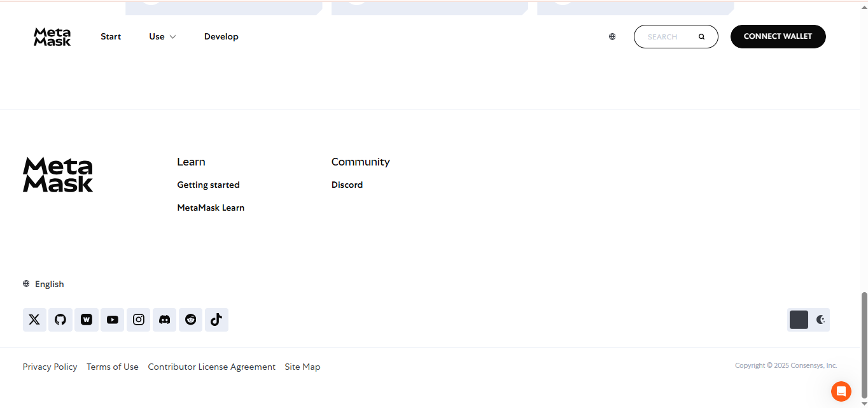Open the TikTok social icon
868x408 pixels.
tap(216, 320)
